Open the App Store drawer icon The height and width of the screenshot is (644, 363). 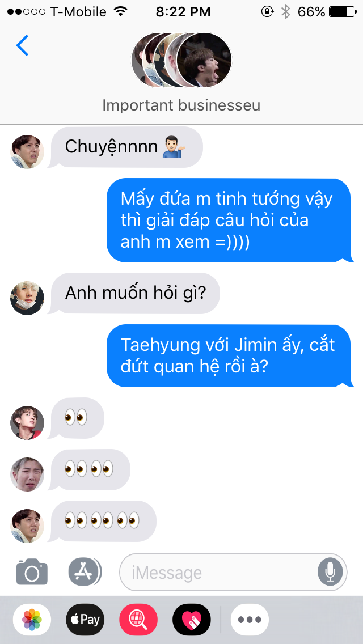pyautogui.click(x=85, y=571)
